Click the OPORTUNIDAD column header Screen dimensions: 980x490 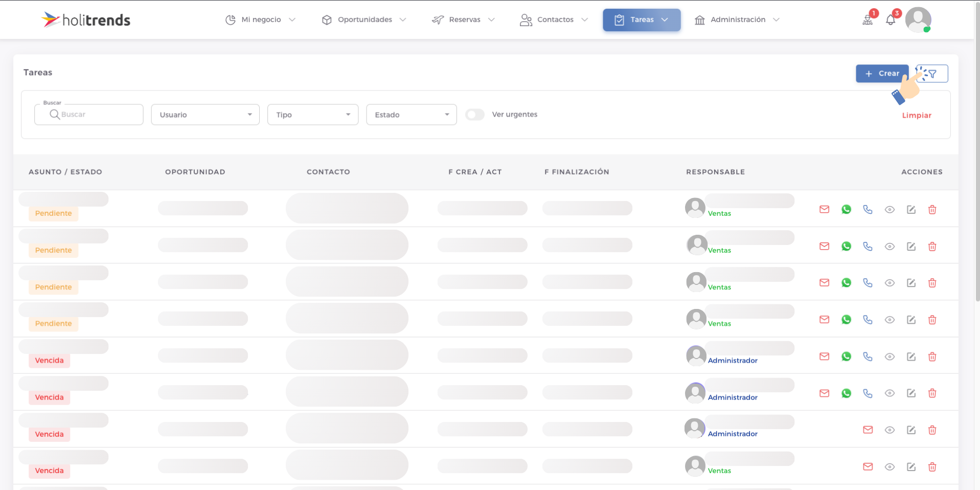[195, 172]
